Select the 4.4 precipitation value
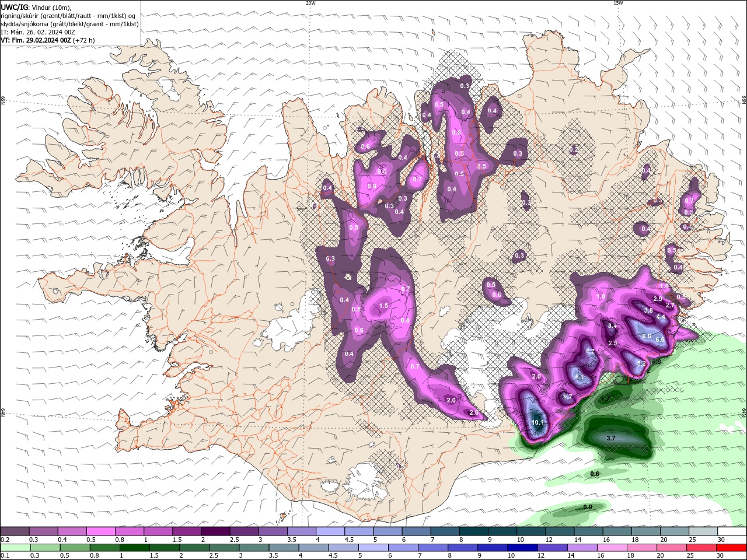The width and height of the screenshot is (747, 560). click(661, 317)
